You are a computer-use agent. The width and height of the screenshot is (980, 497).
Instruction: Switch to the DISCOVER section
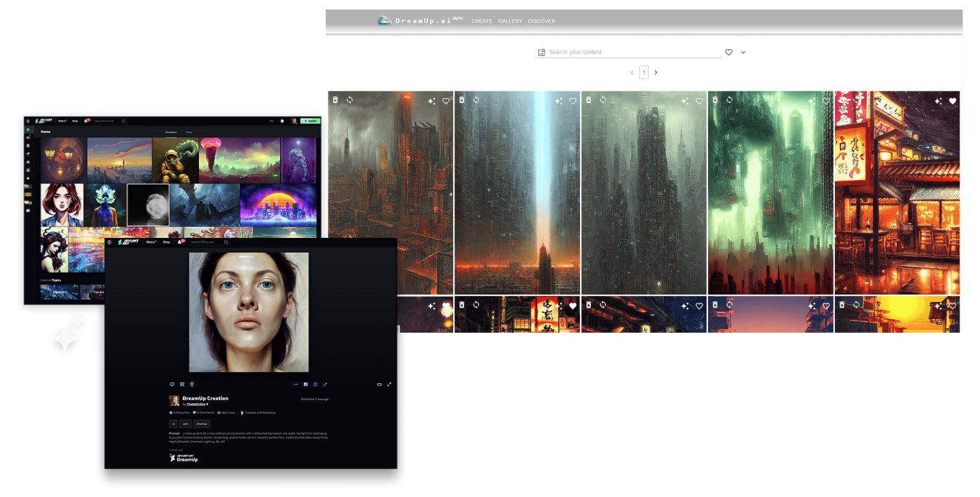541,21
